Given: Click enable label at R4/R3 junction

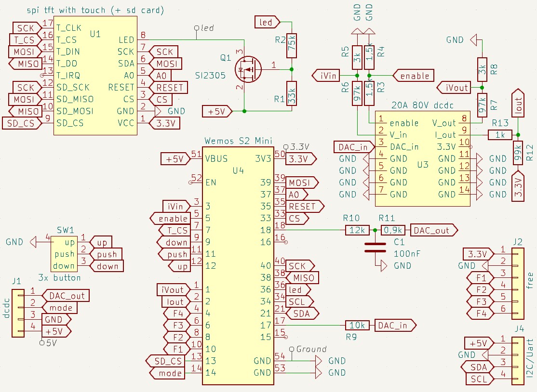Looking at the screenshot, I should [x=414, y=76].
